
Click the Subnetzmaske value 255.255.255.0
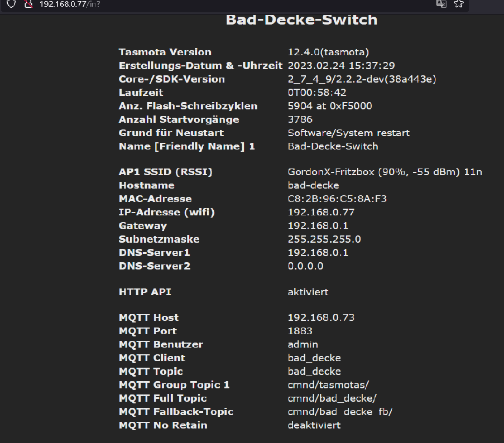pyautogui.click(x=324, y=239)
